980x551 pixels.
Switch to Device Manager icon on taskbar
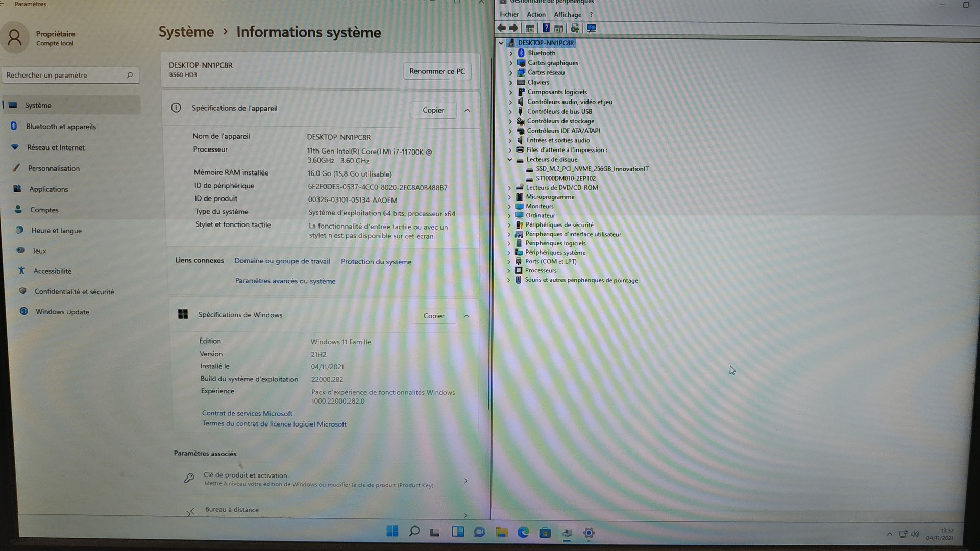click(567, 533)
